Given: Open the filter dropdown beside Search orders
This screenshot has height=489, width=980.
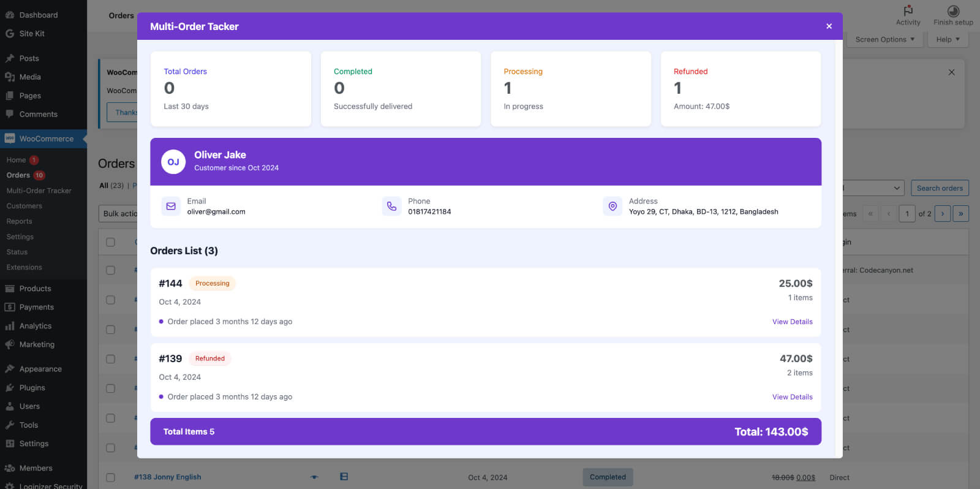Looking at the screenshot, I should (x=873, y=188).
